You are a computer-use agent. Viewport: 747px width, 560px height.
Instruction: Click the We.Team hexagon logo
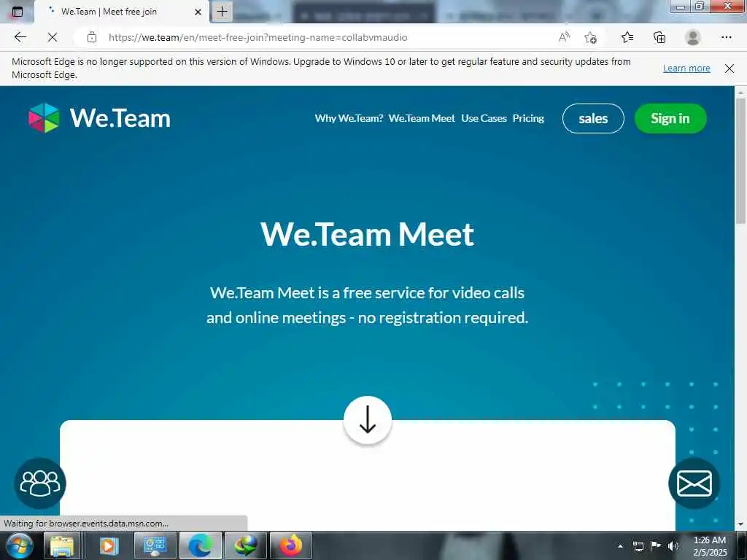[x=44, y=117]
